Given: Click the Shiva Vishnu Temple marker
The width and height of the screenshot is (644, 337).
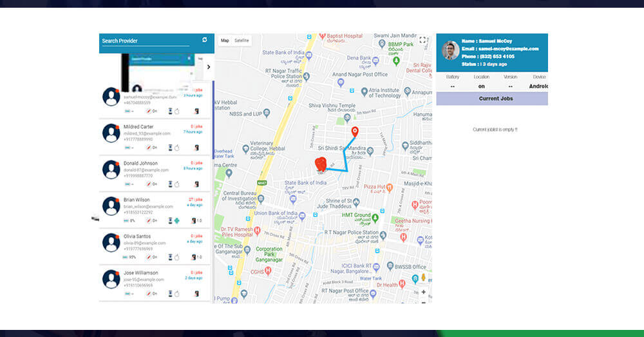Looking at the screenshot, I should point(347,118).
